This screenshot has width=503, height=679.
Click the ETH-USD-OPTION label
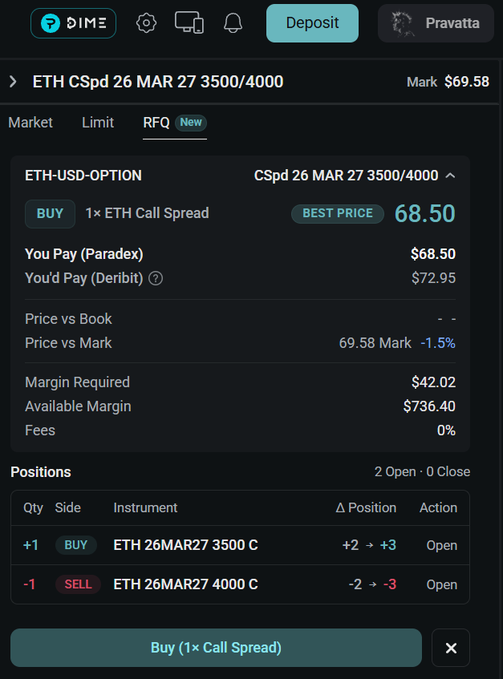[x=83, y=175]
